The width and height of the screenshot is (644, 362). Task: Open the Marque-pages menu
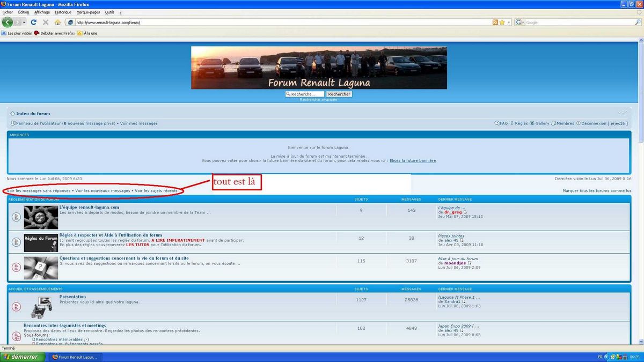pyautogui.click(x=89, y=12)
